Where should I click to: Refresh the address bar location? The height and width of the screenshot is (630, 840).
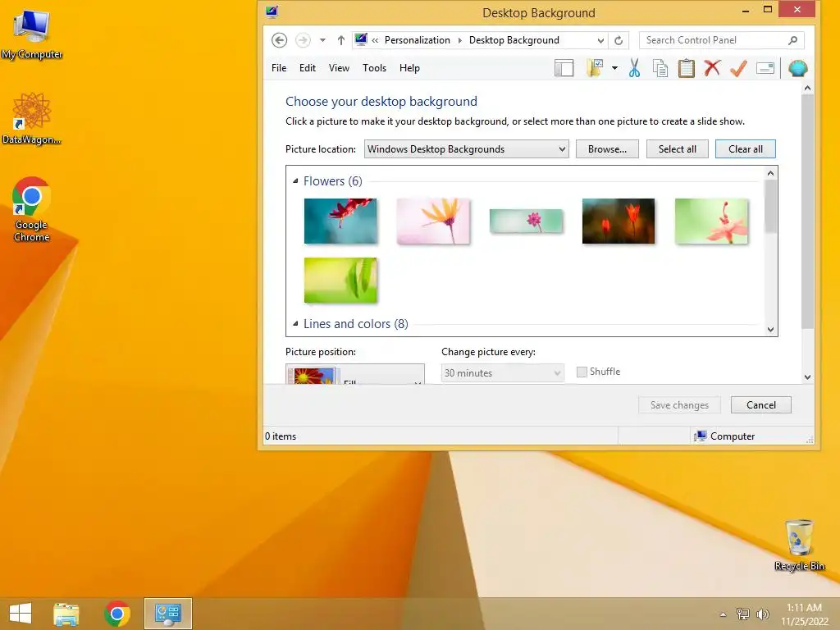click(x=619, y=40)
